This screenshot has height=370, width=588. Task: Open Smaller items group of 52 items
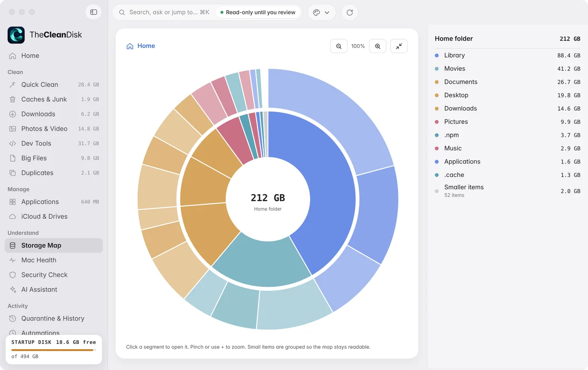[x=507, y=191]
